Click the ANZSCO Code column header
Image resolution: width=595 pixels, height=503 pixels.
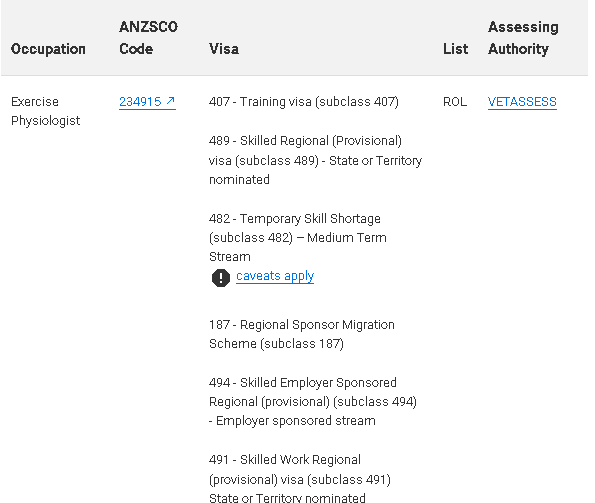click(x=148, y=38)
